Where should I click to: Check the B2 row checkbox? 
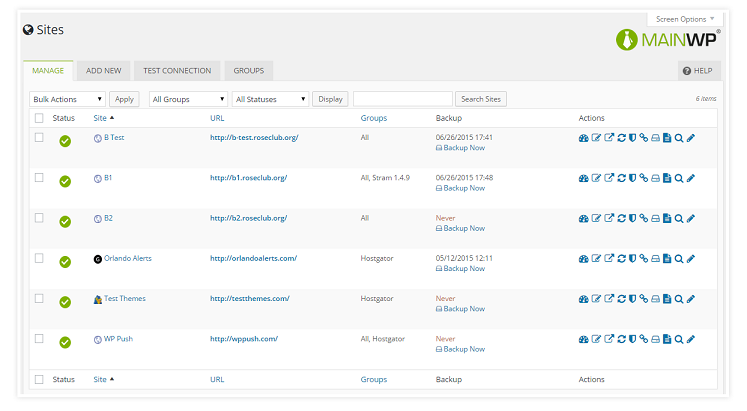(39, 218)
